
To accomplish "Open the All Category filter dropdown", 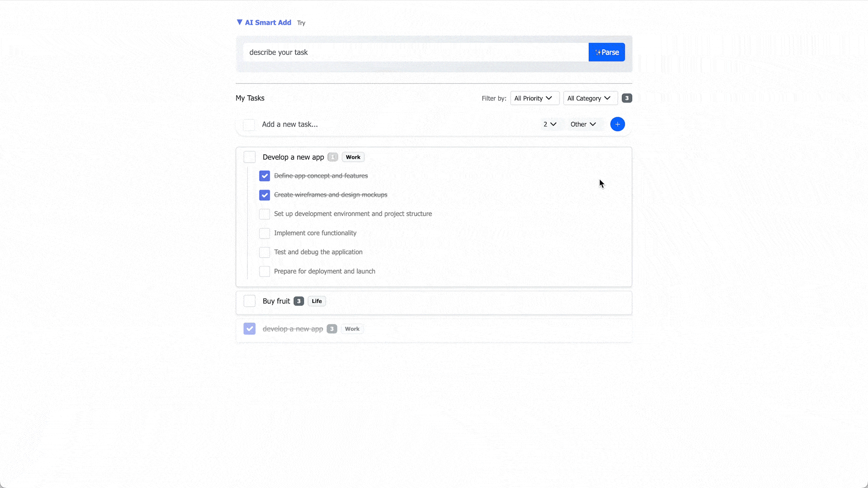I will (x=590, y=98).
